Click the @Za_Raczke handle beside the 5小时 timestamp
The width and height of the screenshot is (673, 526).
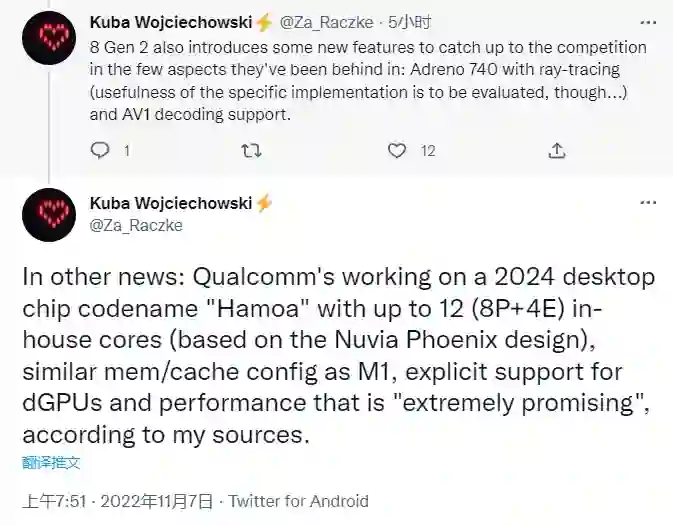coord(331,22)
